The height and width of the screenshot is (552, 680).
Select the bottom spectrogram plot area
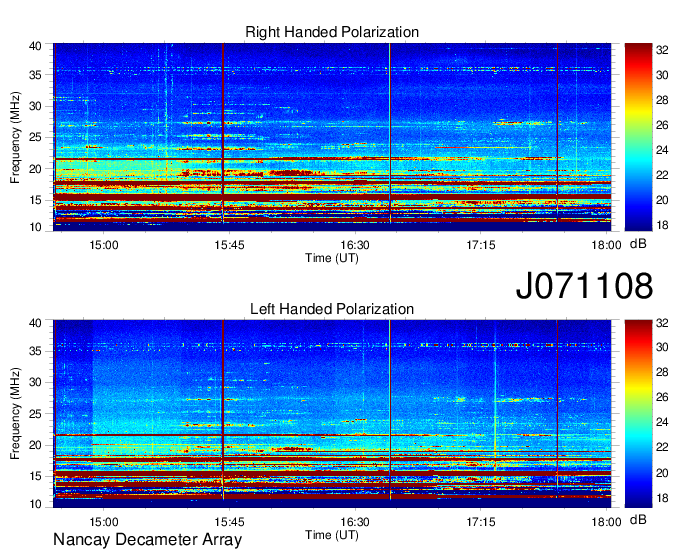pos(332,414)
